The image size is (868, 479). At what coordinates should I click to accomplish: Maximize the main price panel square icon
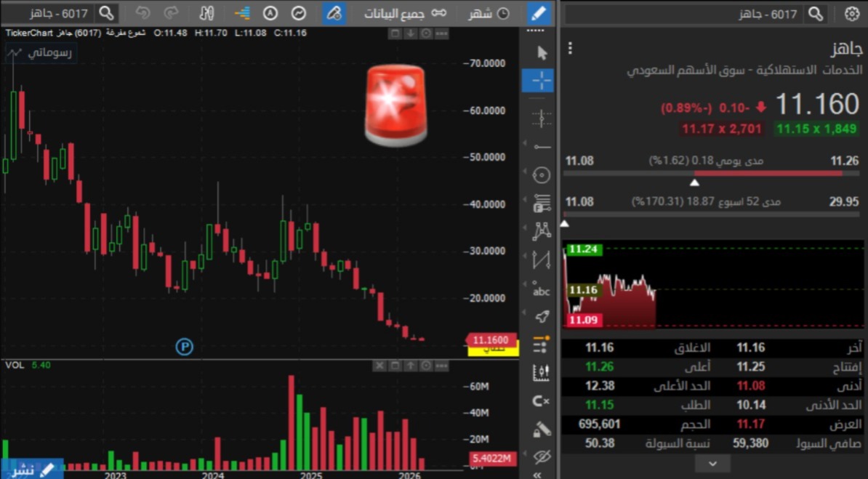[395, 33]
